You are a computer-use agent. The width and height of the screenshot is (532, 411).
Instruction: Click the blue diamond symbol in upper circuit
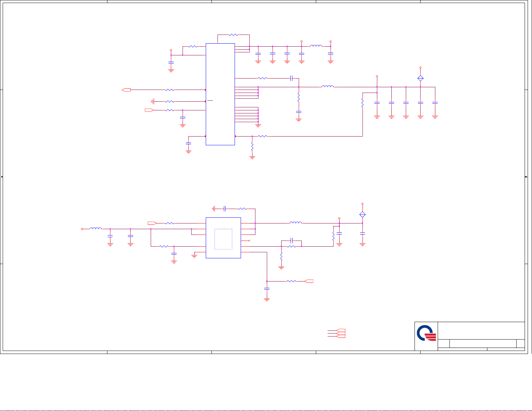[x=420, y=78]
